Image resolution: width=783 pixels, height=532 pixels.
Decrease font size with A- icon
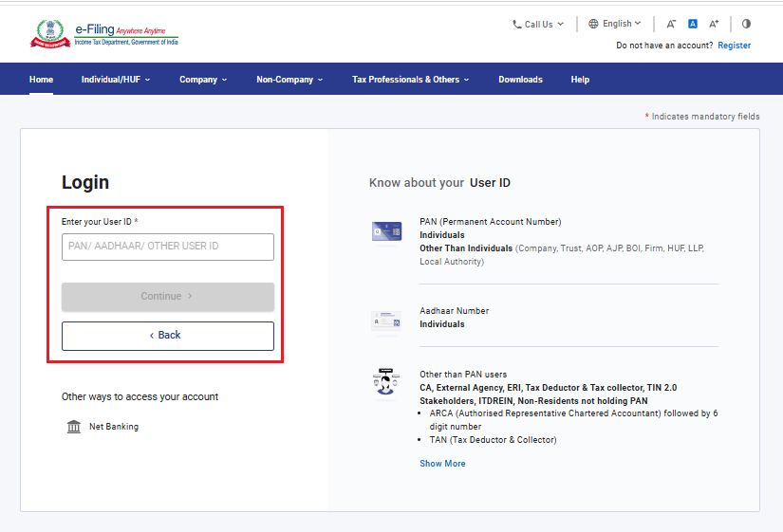click(671, 24)
